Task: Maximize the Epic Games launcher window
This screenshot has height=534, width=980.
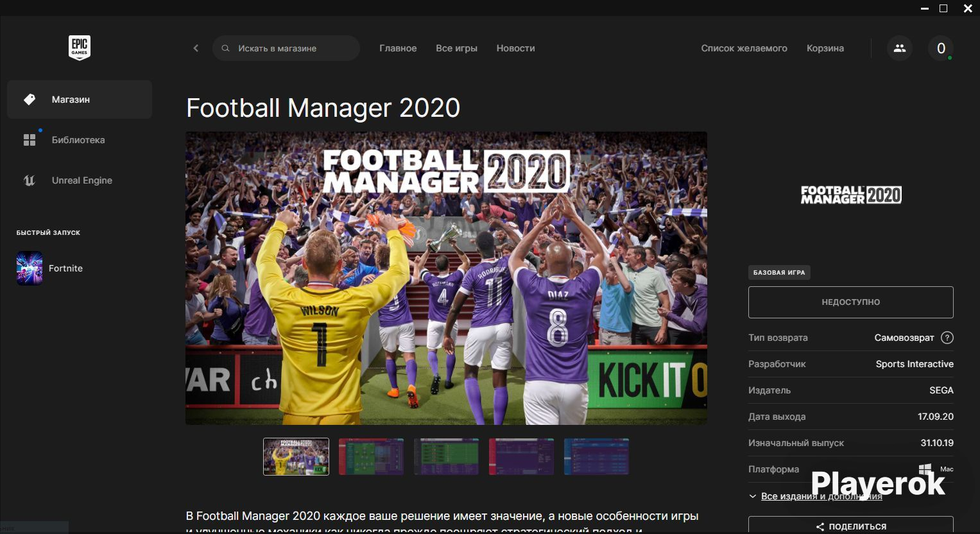Action: (x=943, y=8)
